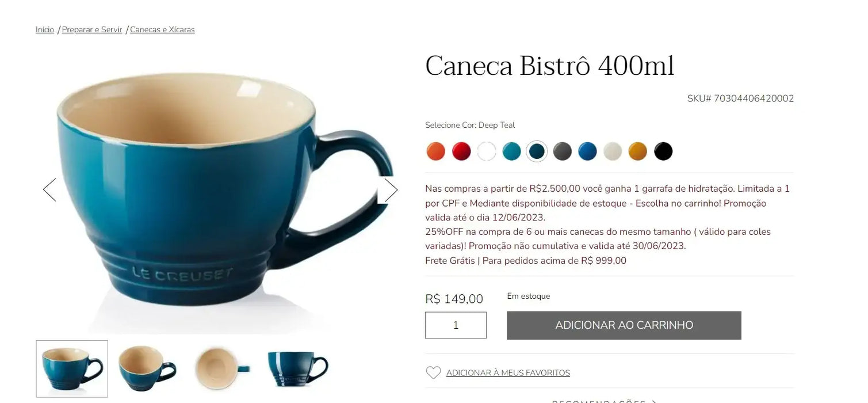This screenshot has height=403, width=868.
Task: Go to Preparar e Servir breadcrumb
Action: coord(92,29)
